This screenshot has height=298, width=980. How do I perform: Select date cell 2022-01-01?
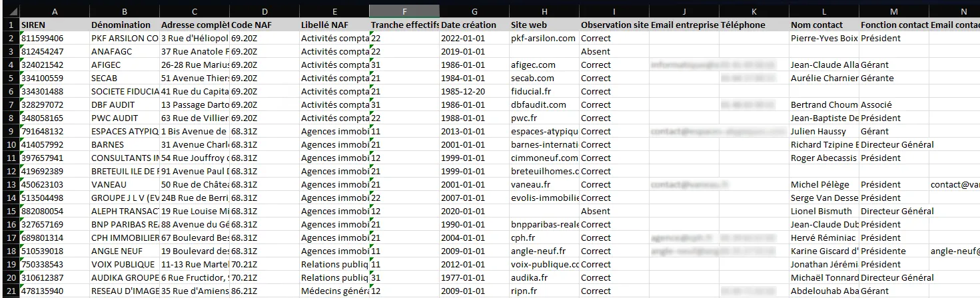point(474,38)
